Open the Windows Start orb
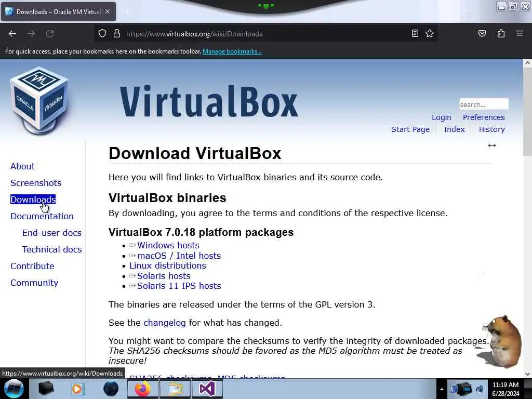The width and height of the screenshot is (532, 399). pos(14,389)
